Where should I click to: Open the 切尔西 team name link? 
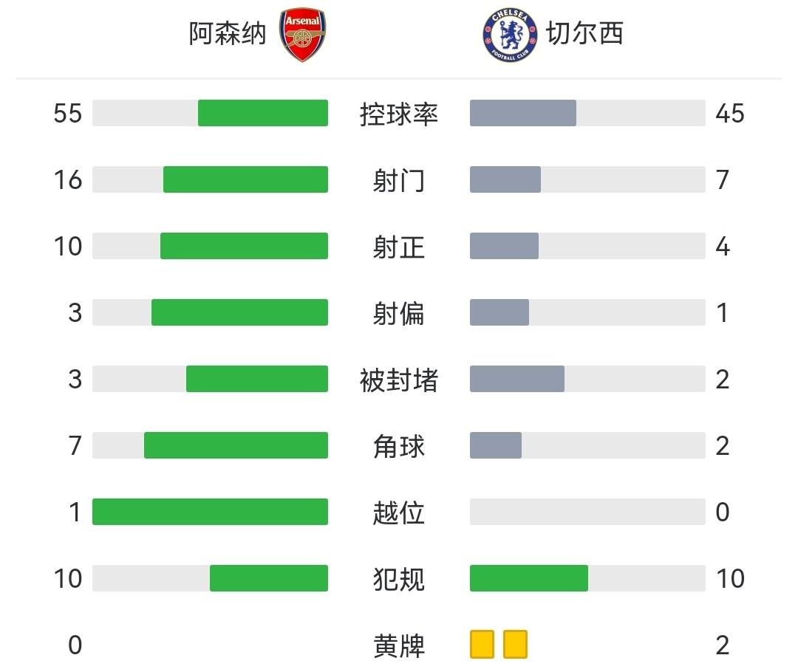click(x=584, y=34)
